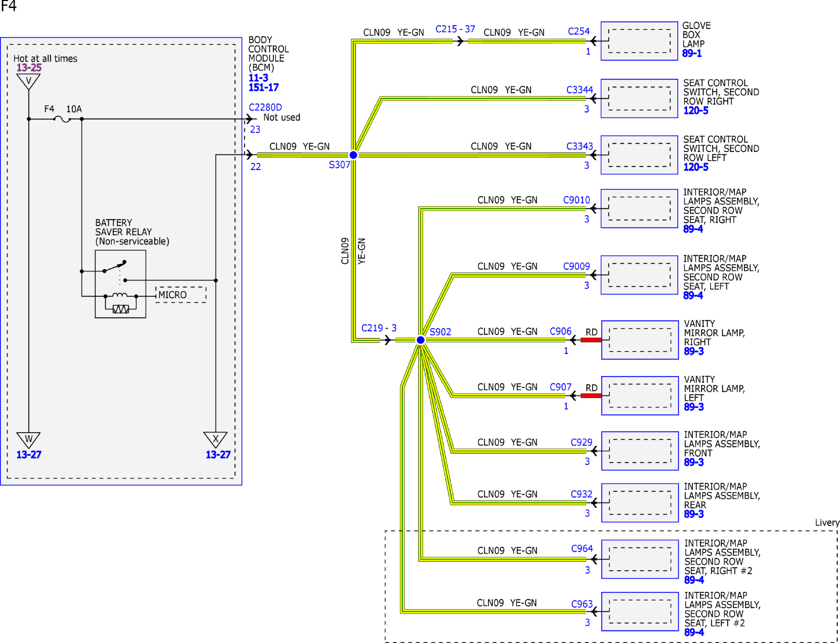Select splice S307 node

tap(353, 155)
